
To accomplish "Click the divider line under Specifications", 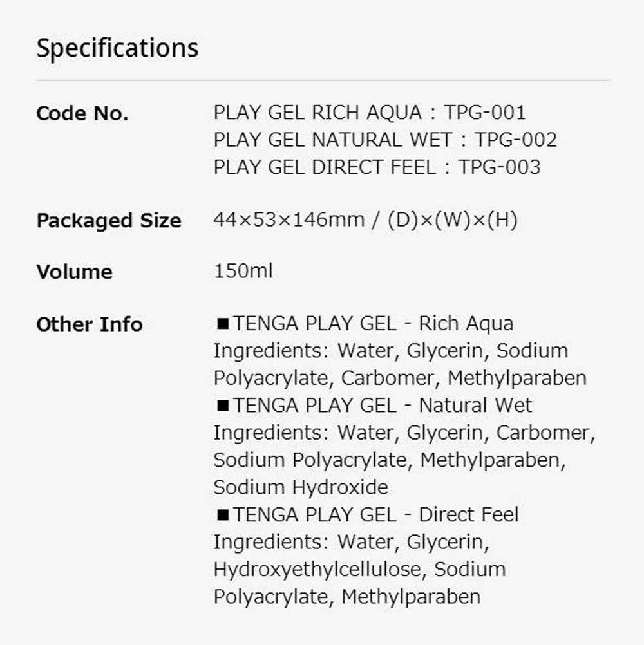I will (322, 80).
